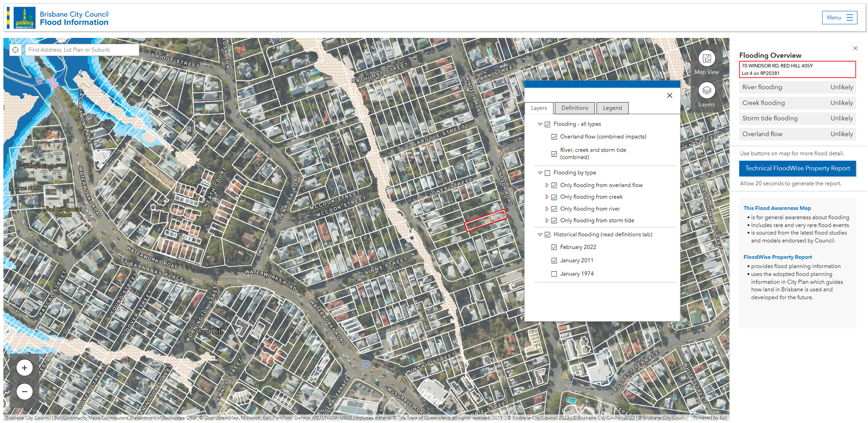Expand Only flooding from storm tide
868x423 pixels.
pyautogui.click(x=547, y=221)
